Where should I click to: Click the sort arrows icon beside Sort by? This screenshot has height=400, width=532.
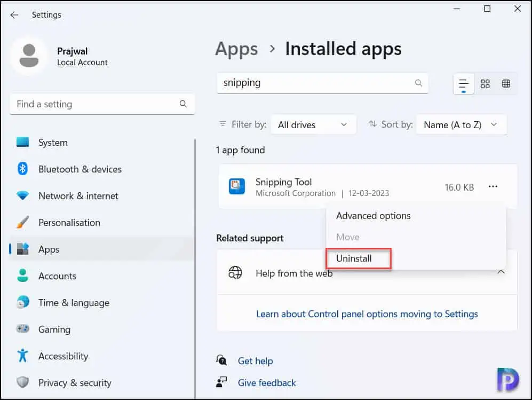coord(372,124)
